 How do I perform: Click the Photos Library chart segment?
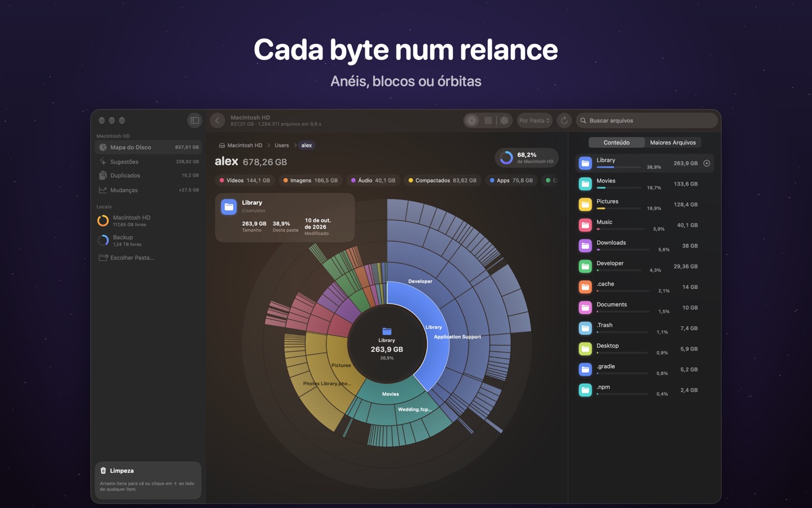[327, 383]
